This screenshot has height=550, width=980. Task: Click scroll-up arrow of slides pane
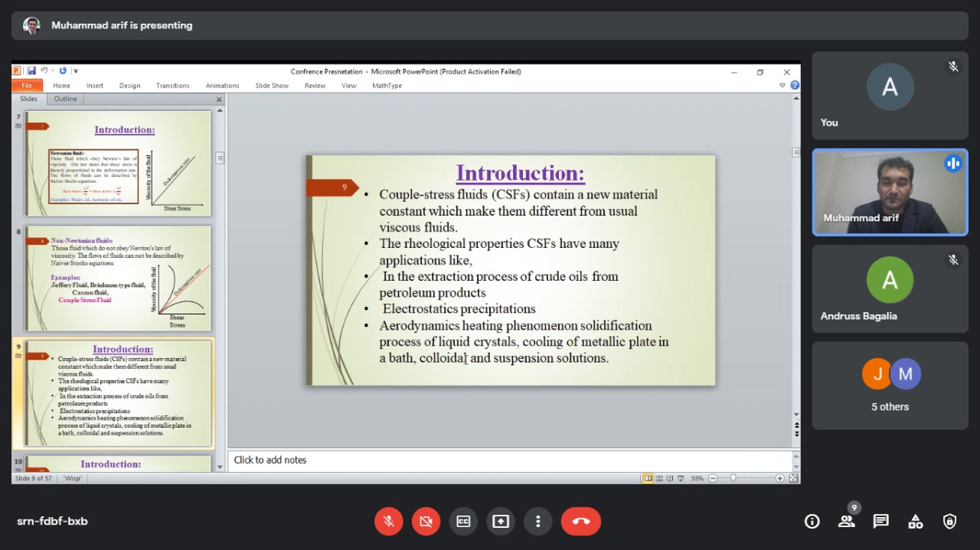(220, 111)
